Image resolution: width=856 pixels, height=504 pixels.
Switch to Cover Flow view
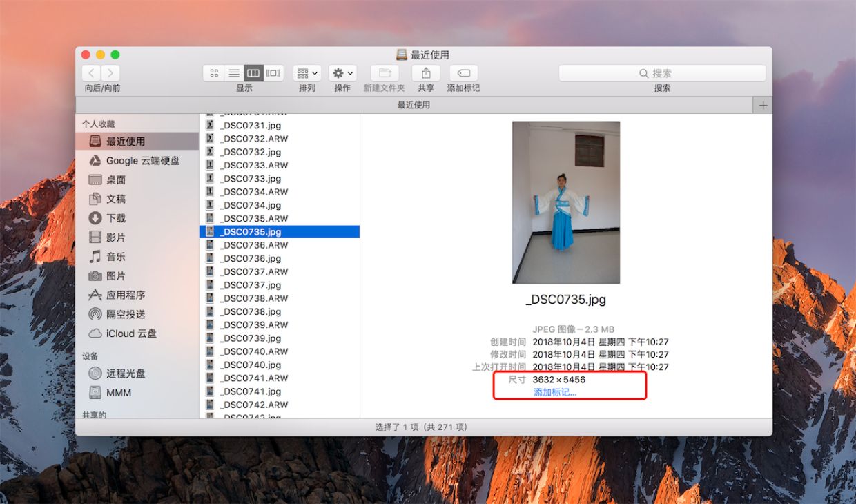click(x=273, y=73)
